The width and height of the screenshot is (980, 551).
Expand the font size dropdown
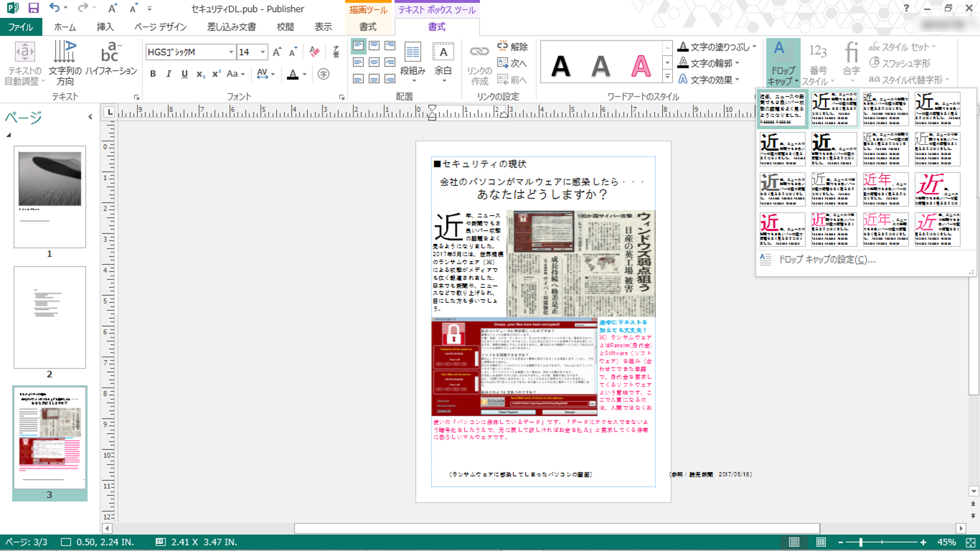pyautogui.click(x=263, y=52)
